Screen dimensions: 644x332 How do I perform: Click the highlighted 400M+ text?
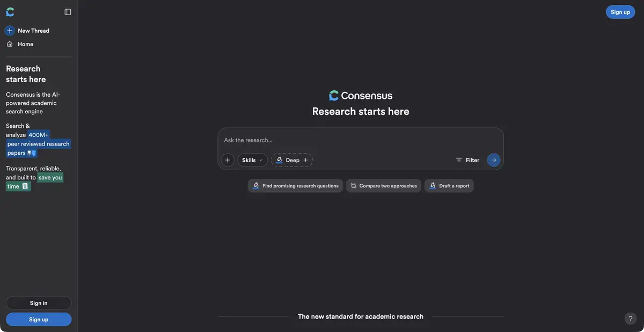(x=39, y=135)
